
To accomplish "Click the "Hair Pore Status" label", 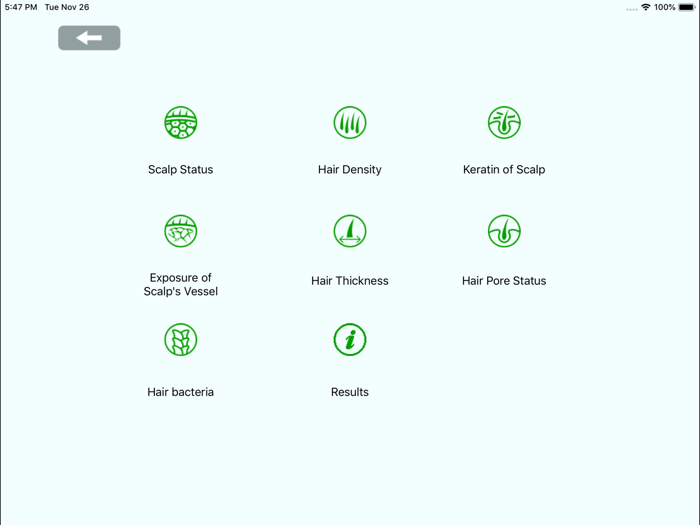I will [x=504, y=281].
